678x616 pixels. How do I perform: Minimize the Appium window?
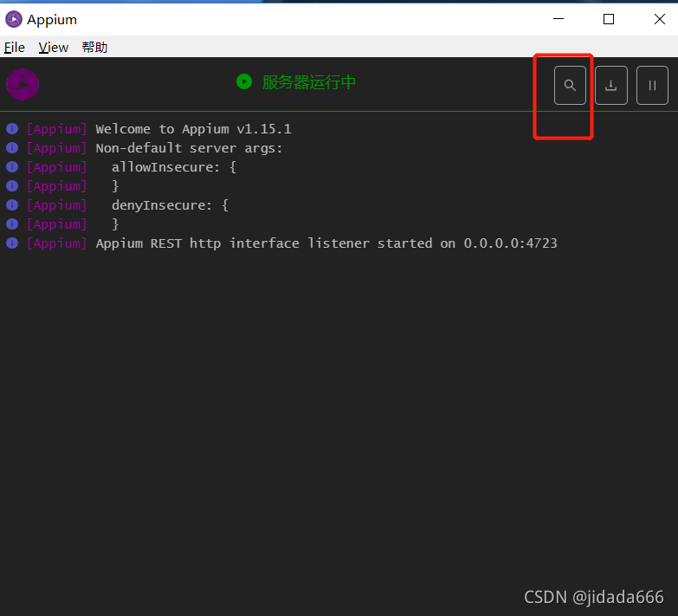pos(559,19)
